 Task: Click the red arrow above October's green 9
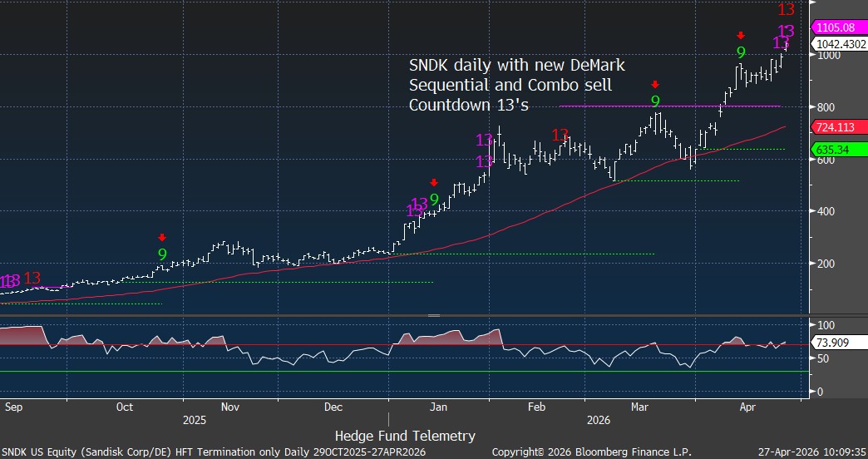(x=162, y=237)
